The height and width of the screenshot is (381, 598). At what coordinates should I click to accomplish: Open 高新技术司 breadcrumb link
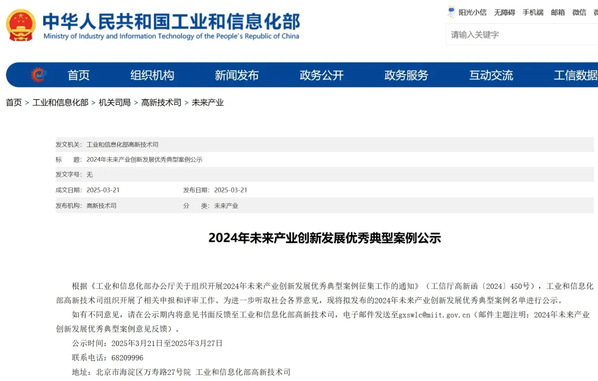tap(161, 103)
